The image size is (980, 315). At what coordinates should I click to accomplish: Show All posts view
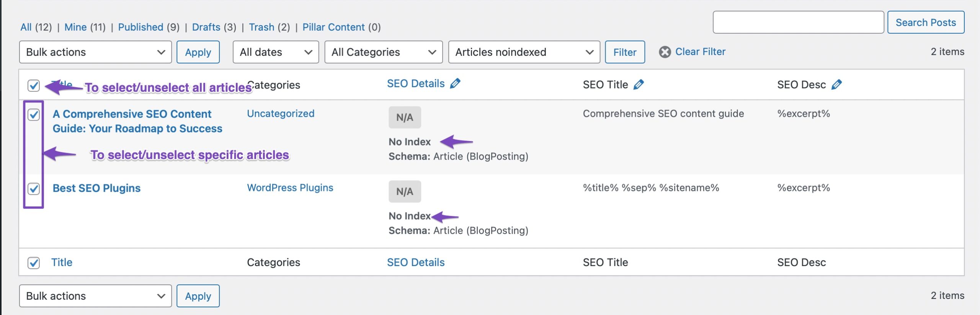(26, 27)
